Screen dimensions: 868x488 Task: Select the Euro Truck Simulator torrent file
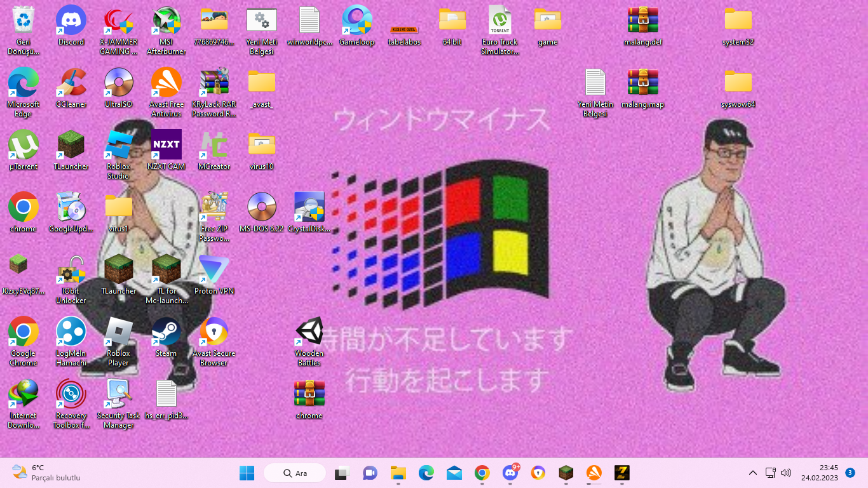500,30
